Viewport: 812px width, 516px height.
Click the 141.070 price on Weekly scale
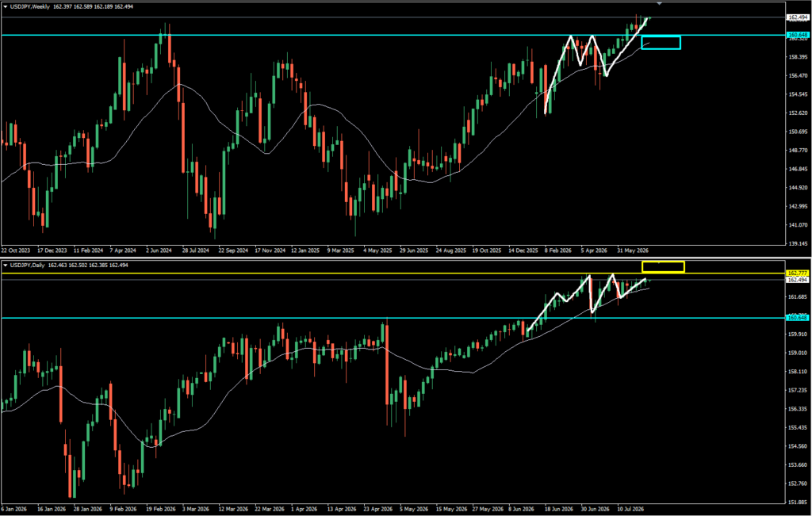(x=798, y=225)
